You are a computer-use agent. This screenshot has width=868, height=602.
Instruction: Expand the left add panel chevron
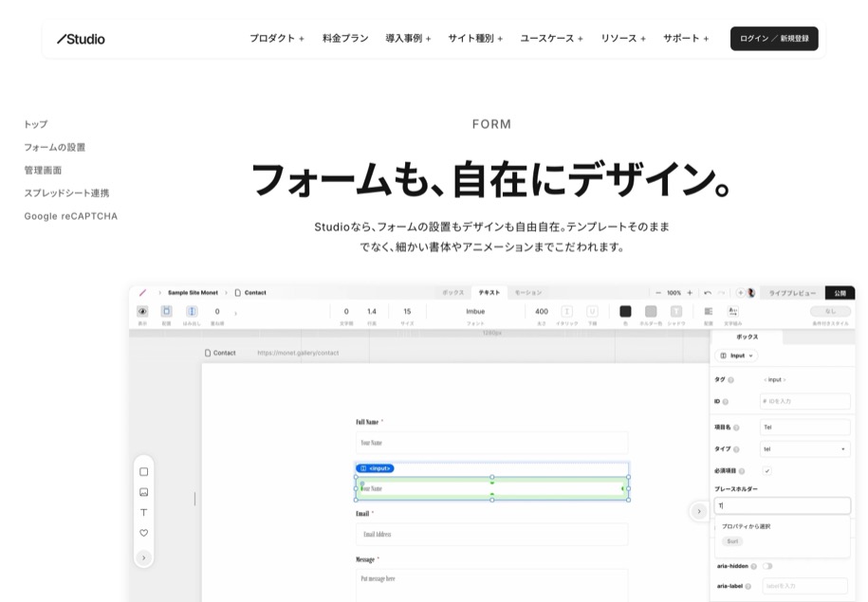[144, 557]
